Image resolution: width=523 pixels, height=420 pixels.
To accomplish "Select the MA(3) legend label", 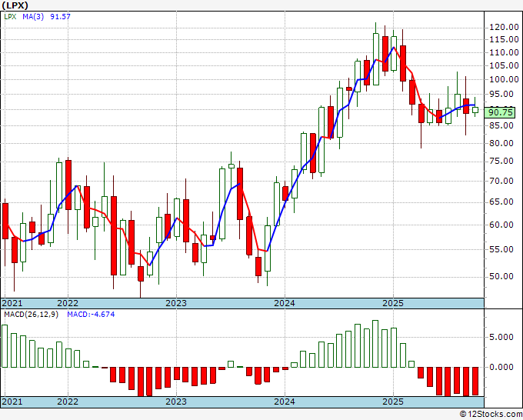I will coord(33,16).
